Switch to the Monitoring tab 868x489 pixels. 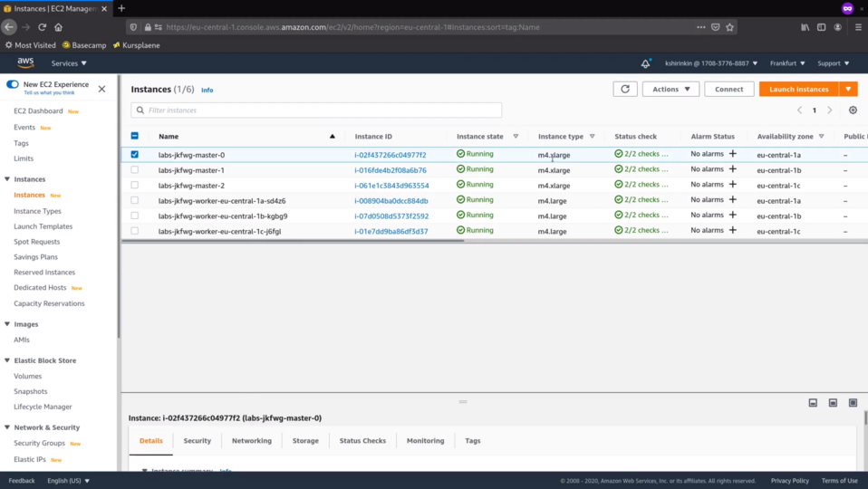point(425,441)
